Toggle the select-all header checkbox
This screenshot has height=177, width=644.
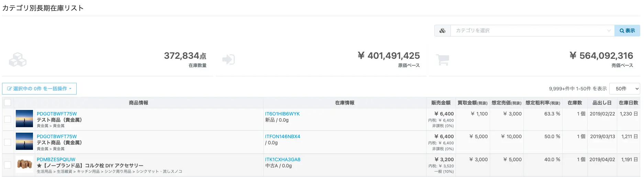coord(8,102)
